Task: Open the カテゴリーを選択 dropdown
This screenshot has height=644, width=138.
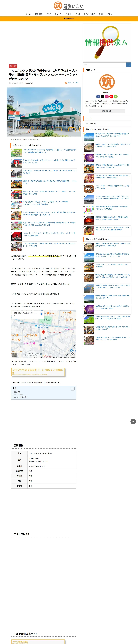Action: tap(107, 124)
